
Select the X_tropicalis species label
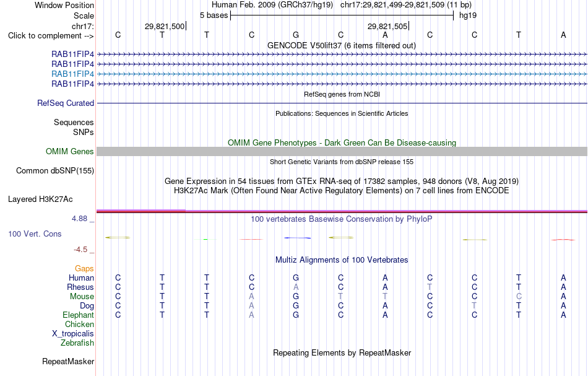click(73, 334)
